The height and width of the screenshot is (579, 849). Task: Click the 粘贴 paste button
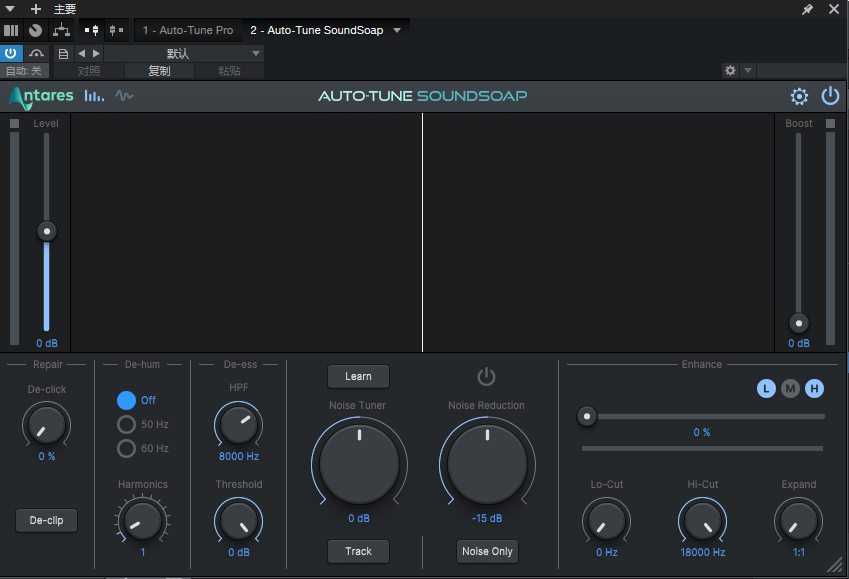click(x=229, y=71)
